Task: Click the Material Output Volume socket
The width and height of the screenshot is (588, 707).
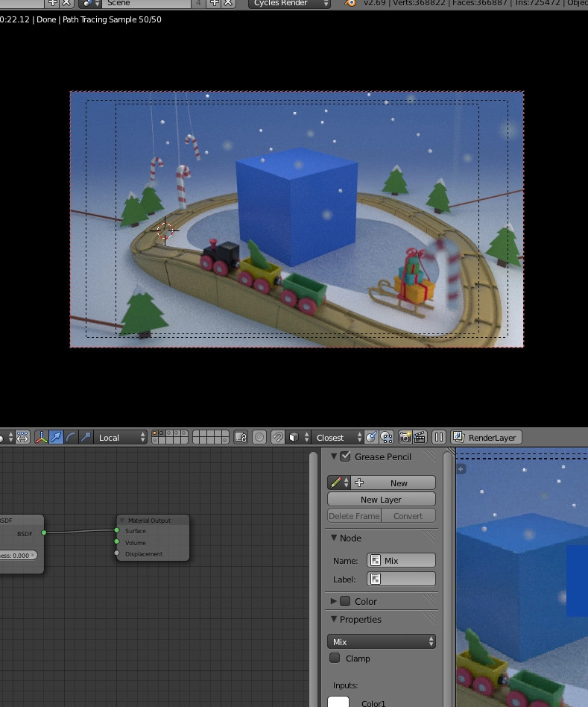Action: 117,541
